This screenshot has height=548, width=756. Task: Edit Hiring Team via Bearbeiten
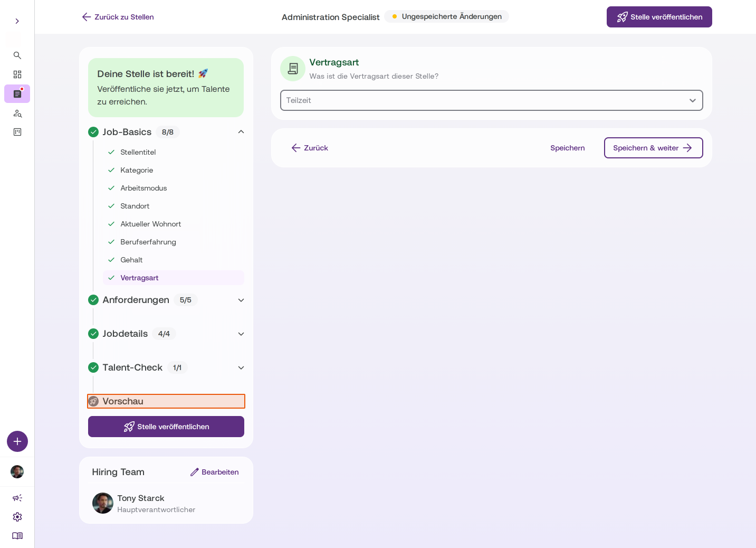[x=215, y=472]
